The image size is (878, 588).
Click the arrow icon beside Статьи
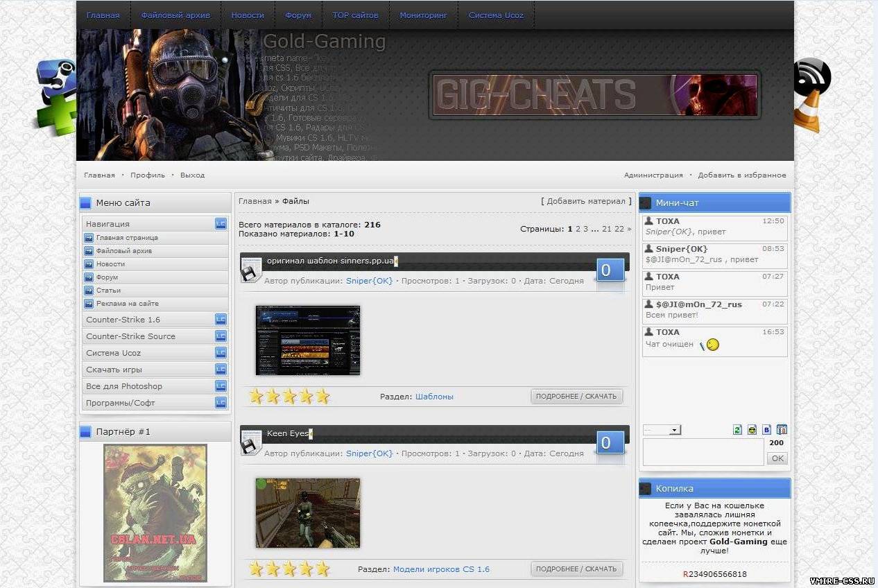click(x=89, y=291)
